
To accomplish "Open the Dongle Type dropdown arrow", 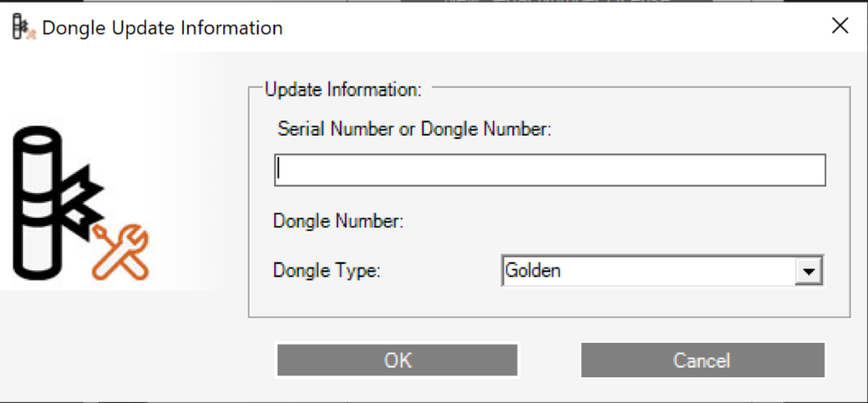I will click(808, 272).
